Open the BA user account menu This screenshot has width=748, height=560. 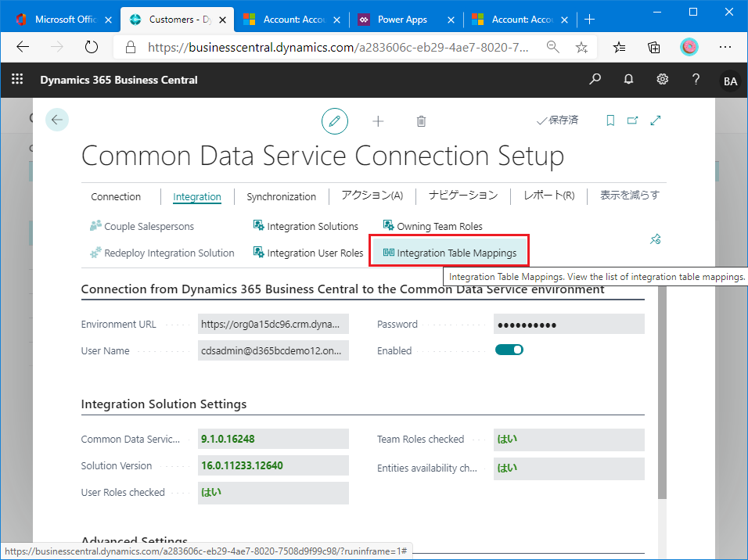click(730, 81)
